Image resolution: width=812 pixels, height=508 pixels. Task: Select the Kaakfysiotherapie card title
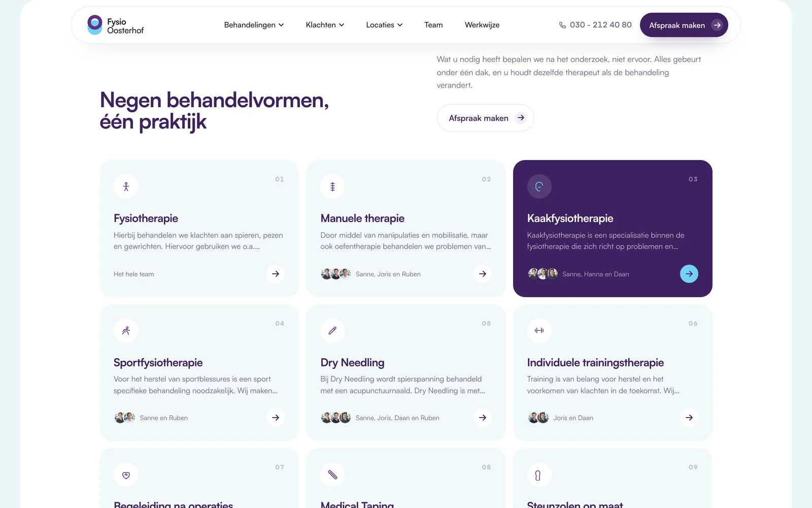570,218
